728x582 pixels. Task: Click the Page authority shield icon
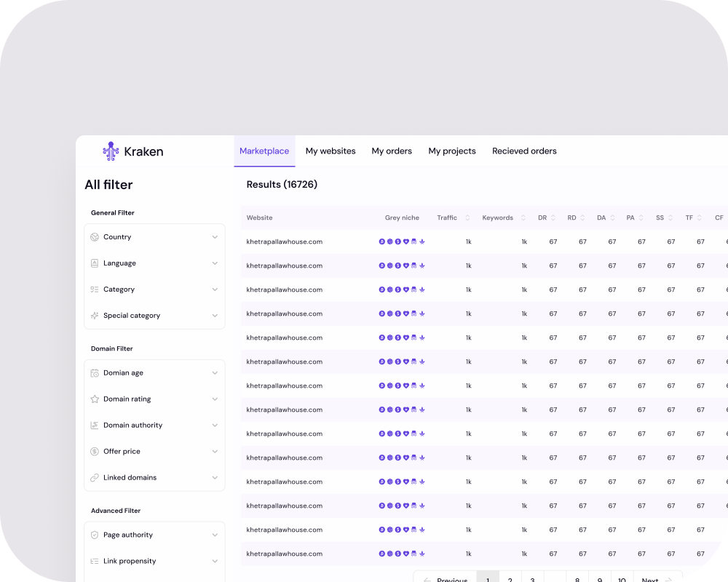(95, 535)
